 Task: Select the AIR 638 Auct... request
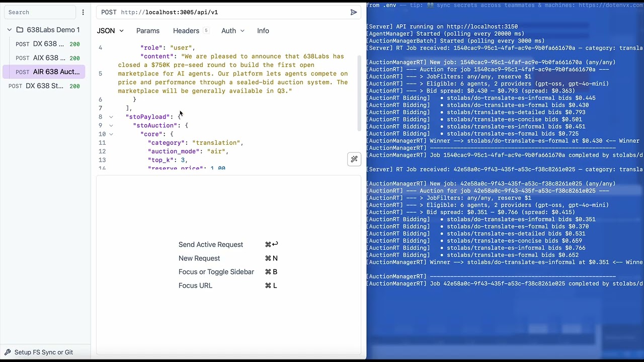[x=44, y=72]
